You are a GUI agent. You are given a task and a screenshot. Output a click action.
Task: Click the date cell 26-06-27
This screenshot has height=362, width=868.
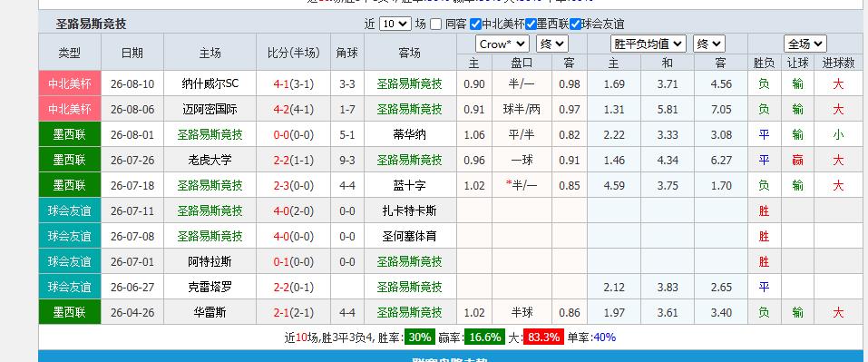(x=132, y=288)
